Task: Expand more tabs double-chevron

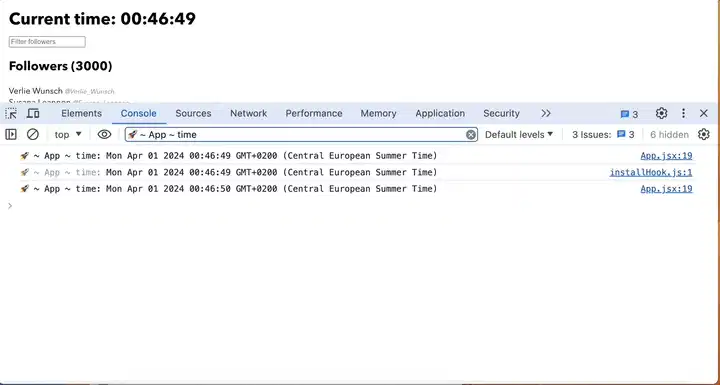Action: (x=546, y=113)
